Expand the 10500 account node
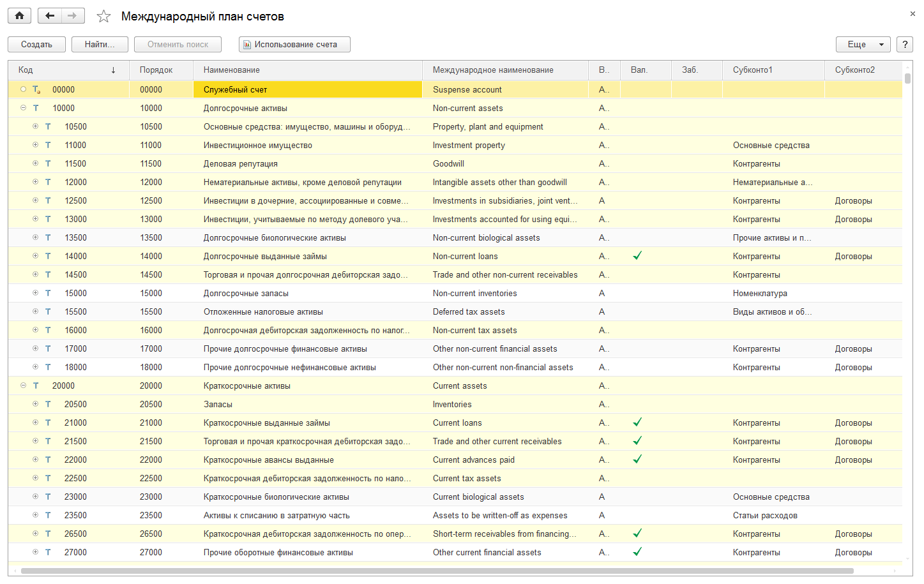924x584 pixels. point(35,126)
